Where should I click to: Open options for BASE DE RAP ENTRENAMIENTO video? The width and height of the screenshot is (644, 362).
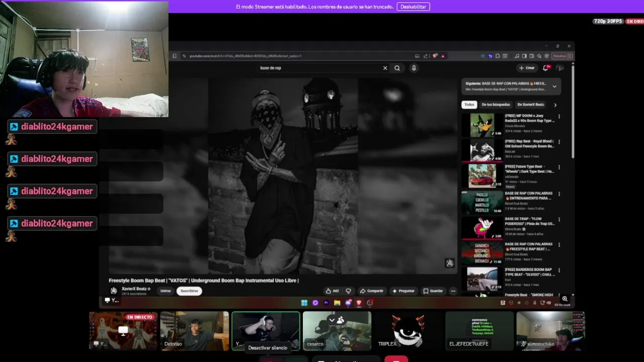pyautogui.click(x=559, y=194)
